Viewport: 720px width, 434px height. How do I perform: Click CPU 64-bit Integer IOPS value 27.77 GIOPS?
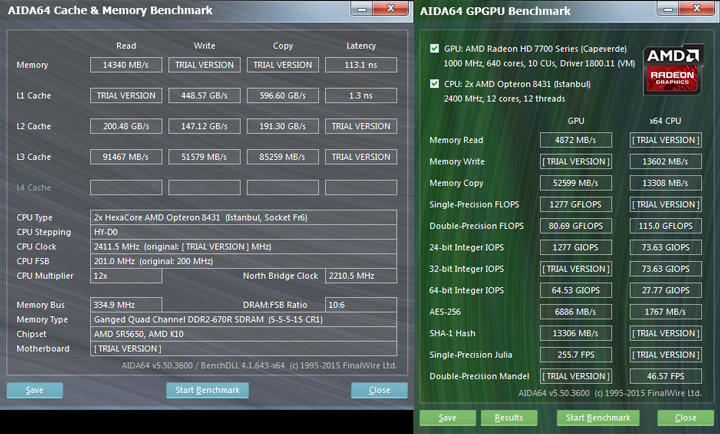pyautogui.click(x=665, y=290)
